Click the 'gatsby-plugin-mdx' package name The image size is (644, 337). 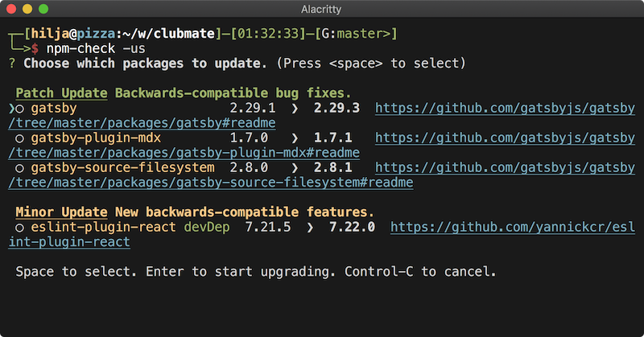pyautogui.click(x=96, y=138)
